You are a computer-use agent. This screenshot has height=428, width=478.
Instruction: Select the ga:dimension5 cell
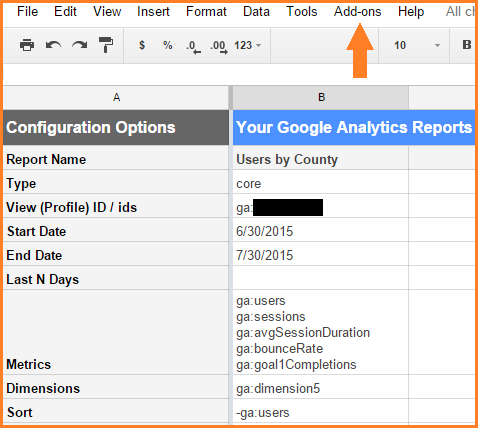(321, 387)
